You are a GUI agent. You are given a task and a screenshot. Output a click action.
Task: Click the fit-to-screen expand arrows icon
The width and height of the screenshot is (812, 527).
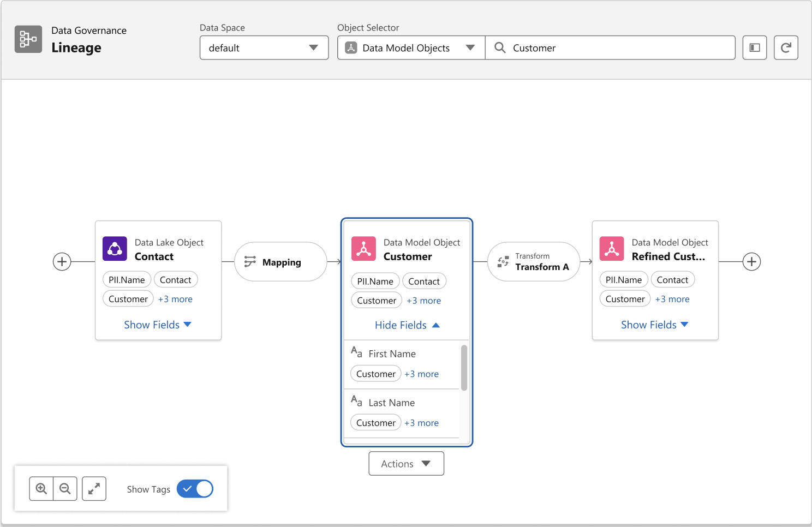(x=94, y=489)
